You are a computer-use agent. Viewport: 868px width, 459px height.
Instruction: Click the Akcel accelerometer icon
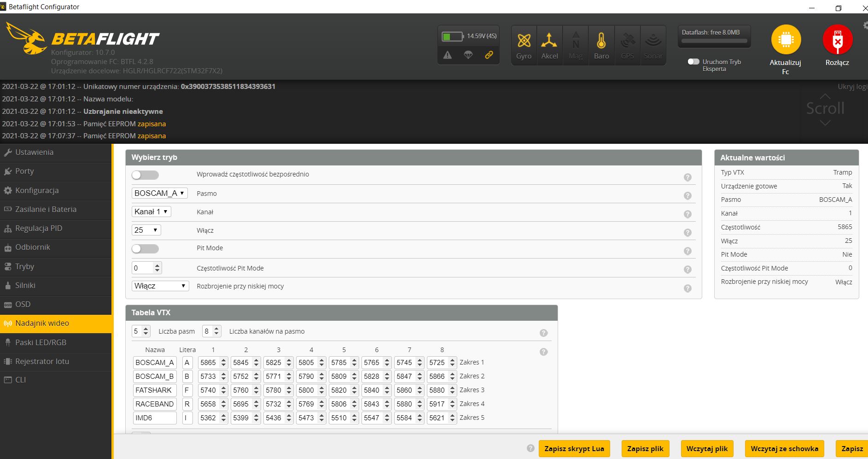[549, 41]
